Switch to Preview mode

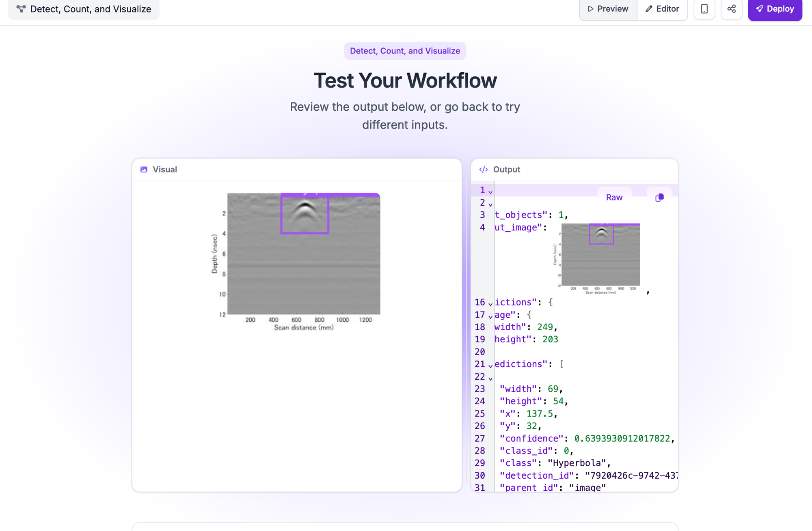tap(608, 9)
